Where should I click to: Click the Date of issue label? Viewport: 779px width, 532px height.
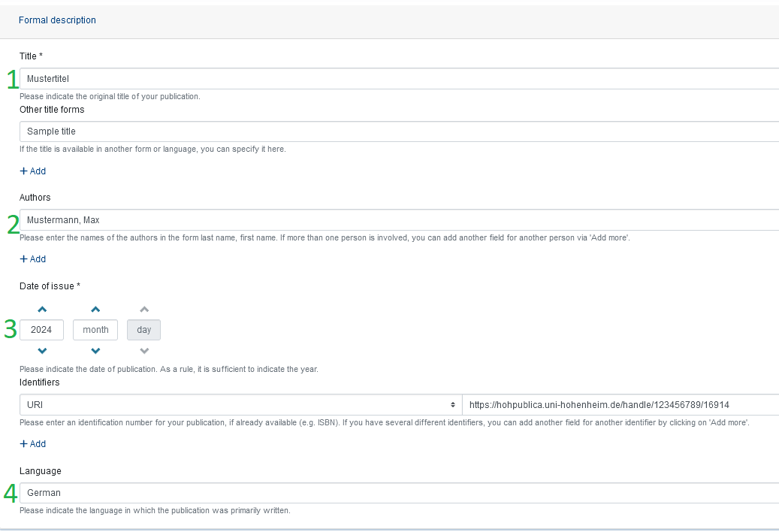(49, 286)
